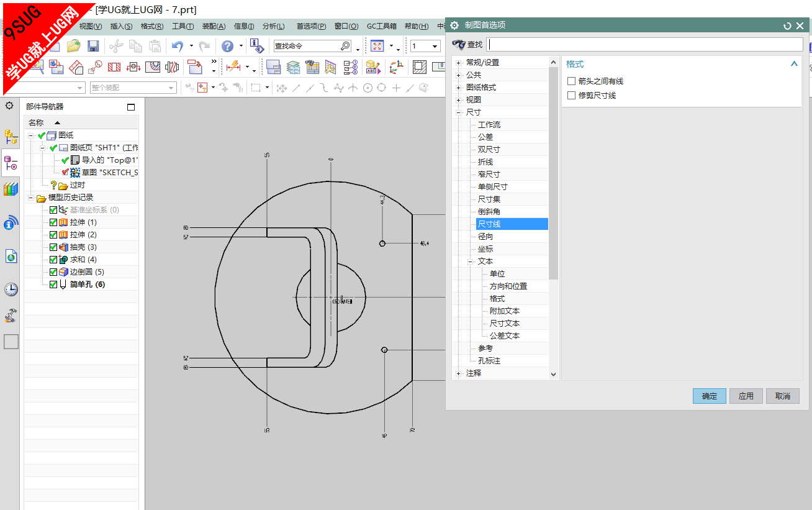Viewport: 812px width, 510px height.
Task: Open the Roles sidebar icon
Action: (11, 316)
